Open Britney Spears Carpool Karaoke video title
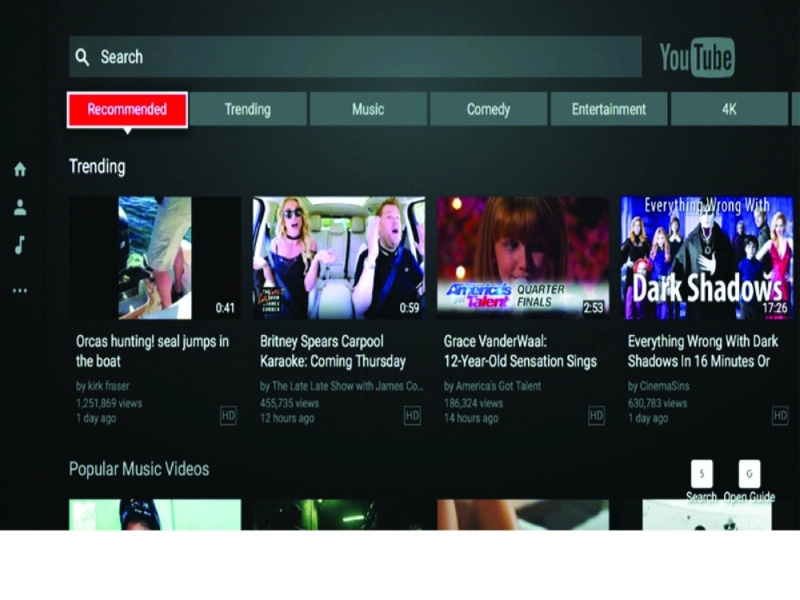Screen dimensions: 800x600 pyautogui.click(x=333, y=351)
